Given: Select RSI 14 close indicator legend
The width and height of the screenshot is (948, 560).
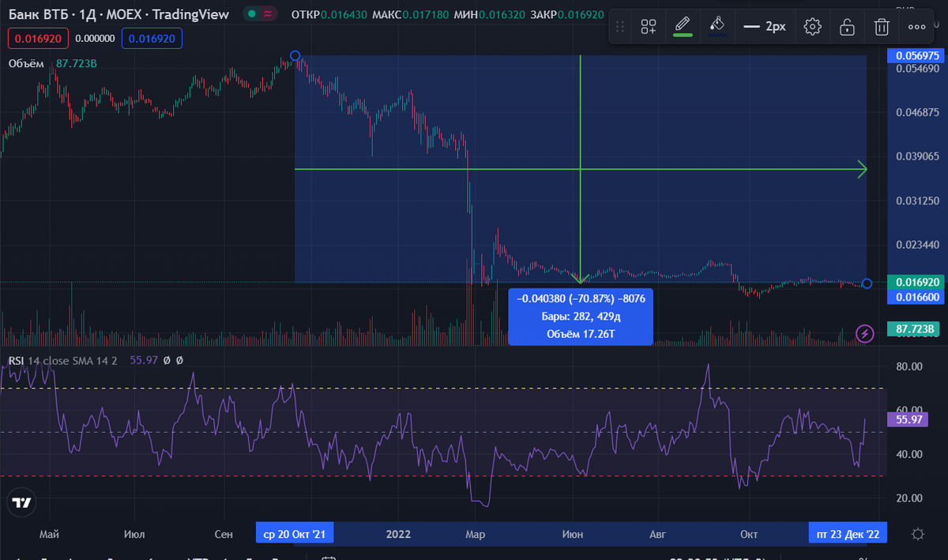Looking at the screenshot, I should pos(62,360).
